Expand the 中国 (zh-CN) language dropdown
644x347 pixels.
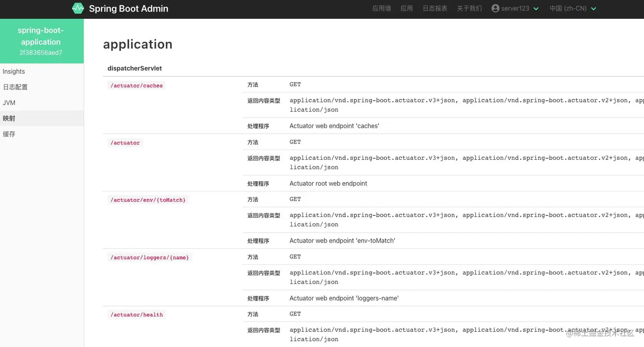(572, 9)
